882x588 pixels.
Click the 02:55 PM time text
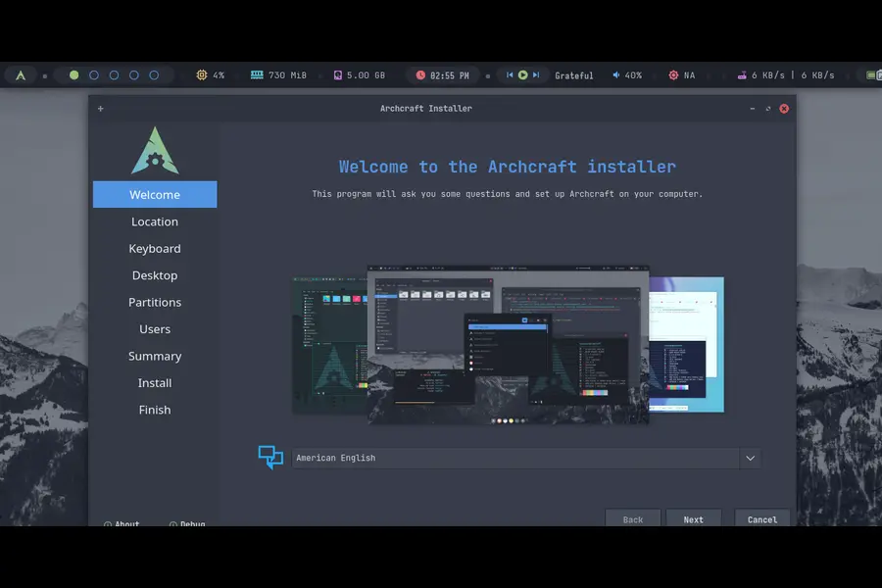pos(450,75)
